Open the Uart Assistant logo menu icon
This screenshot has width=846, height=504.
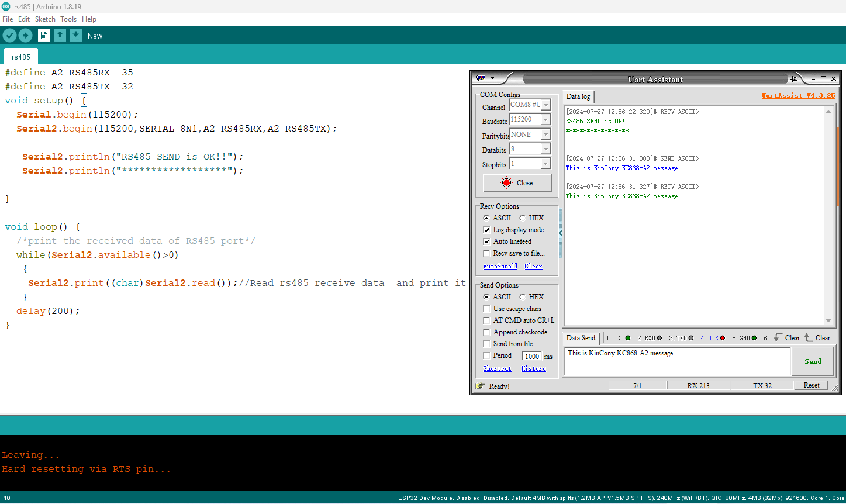pyautogui.click(x=481, y=78)
